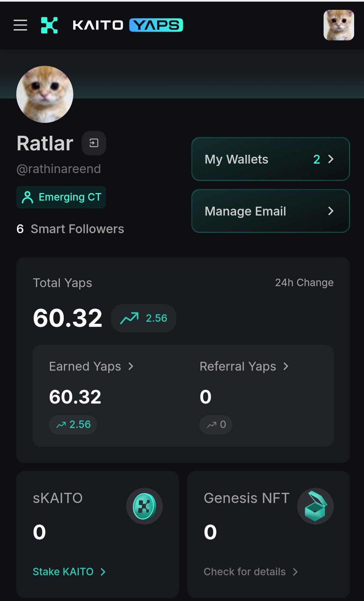This screenshot has height=601, width=364.
Task: Click the Emerging CT person icon
Action: tap(27, 197)
